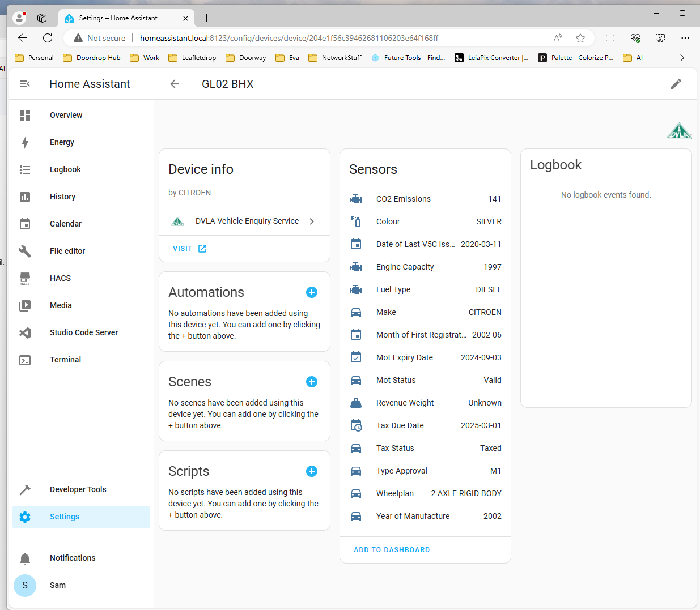
Task: Select the Settings – Home Assistant tab
Action: pyautogui.click(x=126, y=18)
